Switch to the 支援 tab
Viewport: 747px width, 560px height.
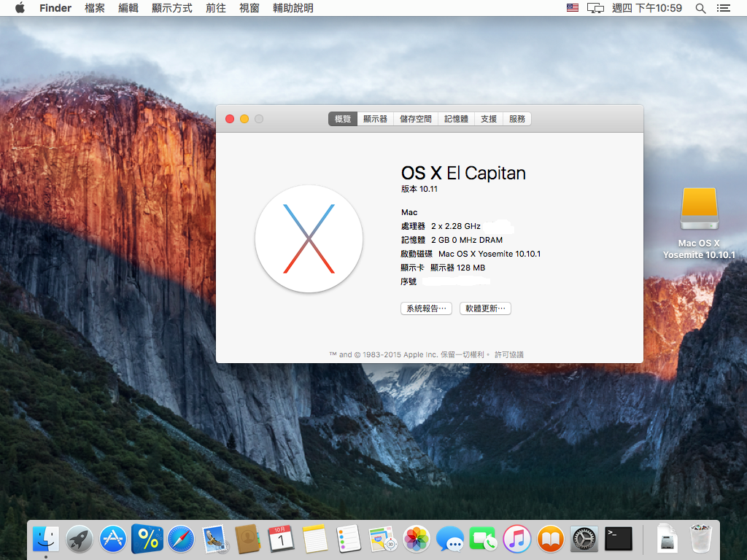(x=489, y=119)
